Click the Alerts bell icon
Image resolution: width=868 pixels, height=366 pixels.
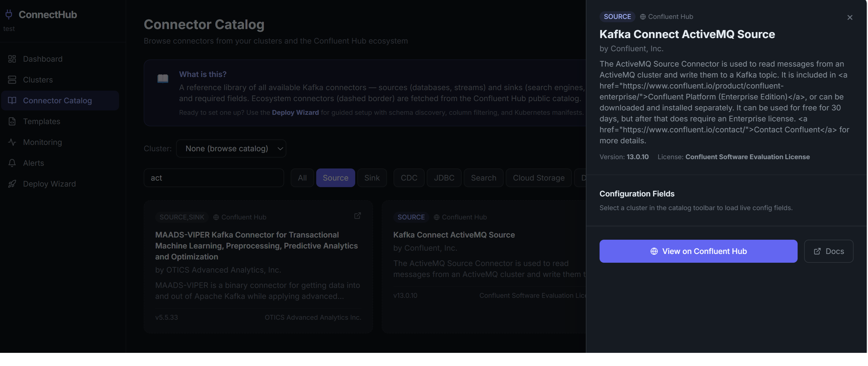pos(12,163)
